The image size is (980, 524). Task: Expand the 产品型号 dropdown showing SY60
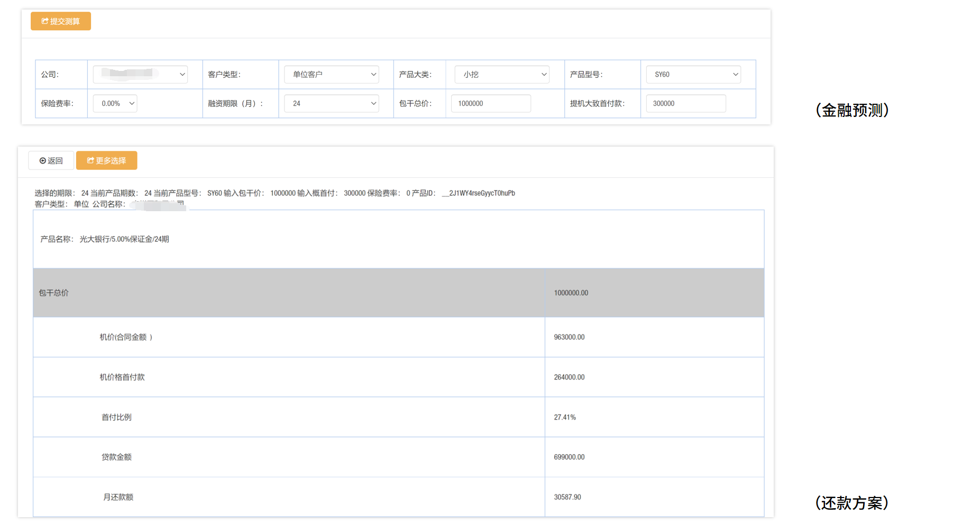693,75
